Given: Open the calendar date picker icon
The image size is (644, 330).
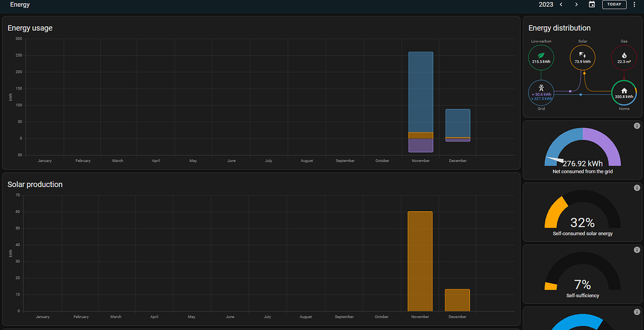Looking at the screenshot, I should 592,4.
